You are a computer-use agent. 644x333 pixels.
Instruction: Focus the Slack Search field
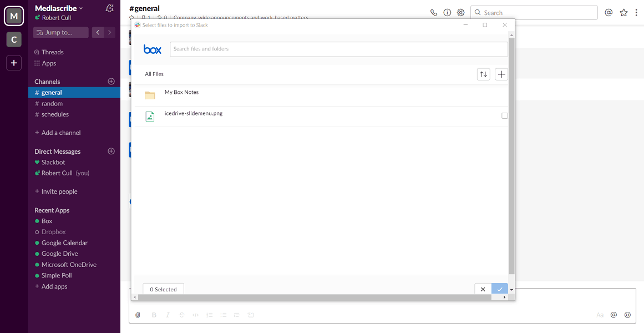(534, 13)
